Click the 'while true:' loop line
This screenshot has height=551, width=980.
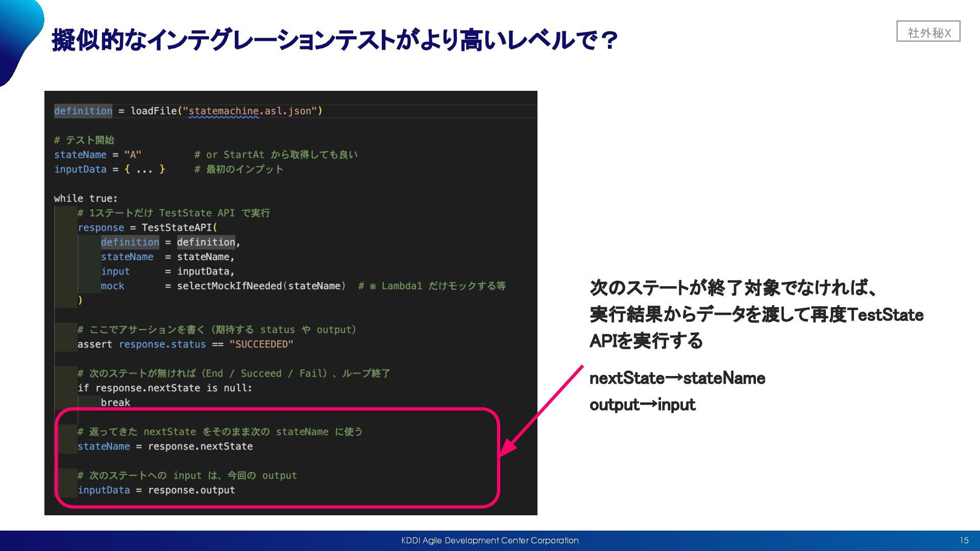tap(86, 198)
